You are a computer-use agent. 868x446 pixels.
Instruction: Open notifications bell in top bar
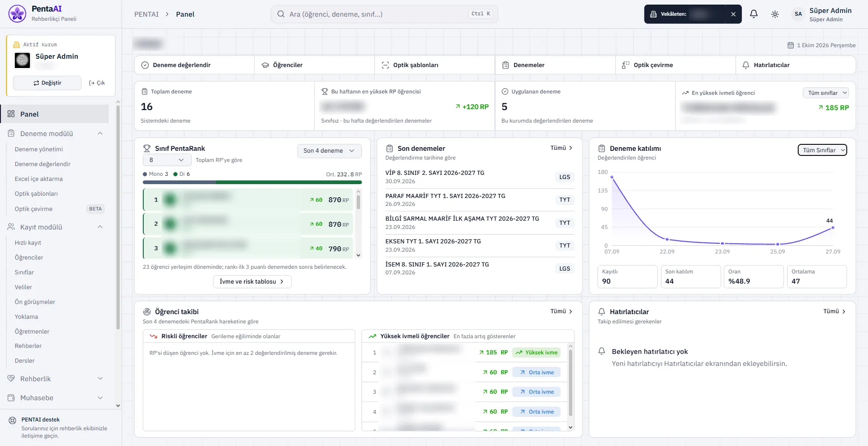[753, 14]
